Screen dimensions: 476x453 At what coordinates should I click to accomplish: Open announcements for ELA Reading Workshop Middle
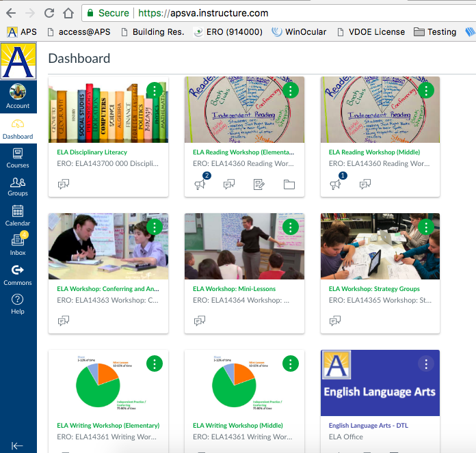tap(336, 184)
